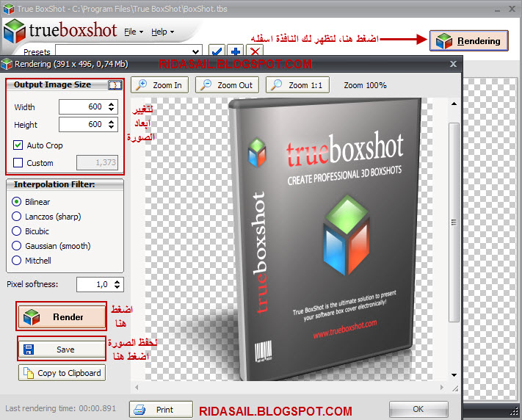Select the Mitchell interpolation filter

[16, 261]
